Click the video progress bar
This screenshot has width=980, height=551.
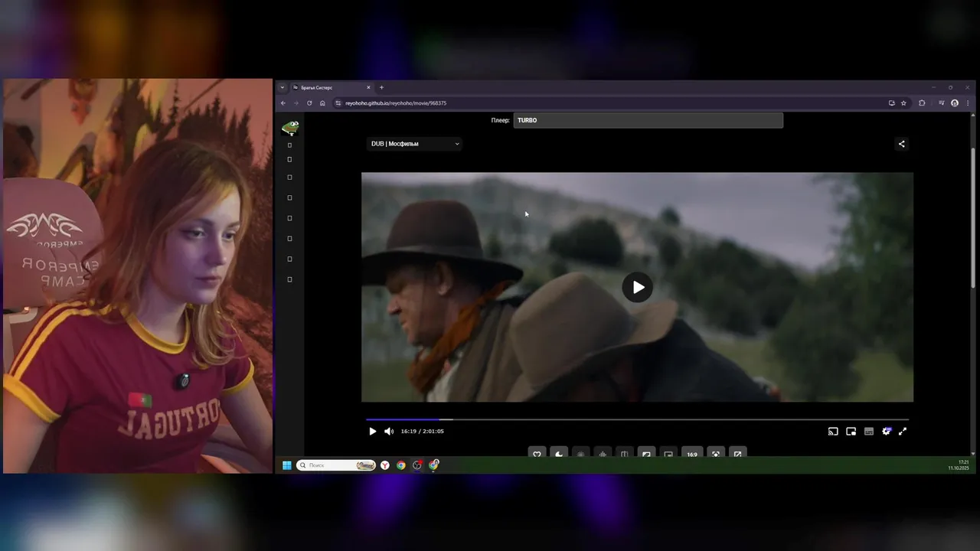click(637, 419)
